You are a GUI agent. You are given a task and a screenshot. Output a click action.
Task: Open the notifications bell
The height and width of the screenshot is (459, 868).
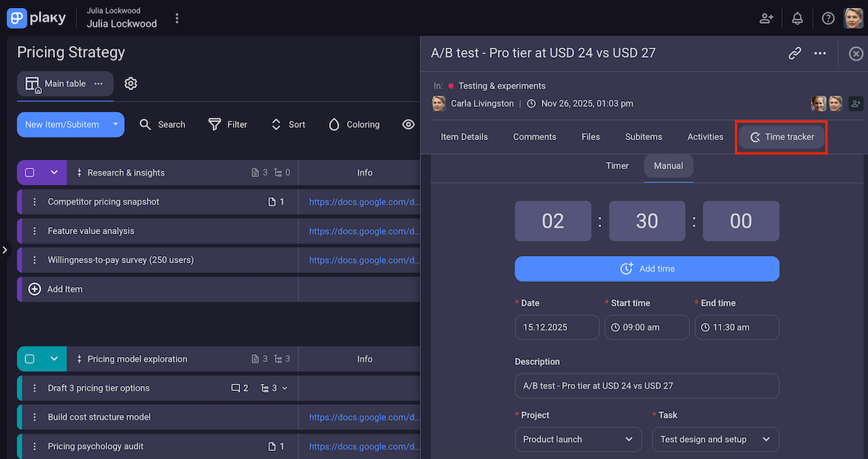797,19
